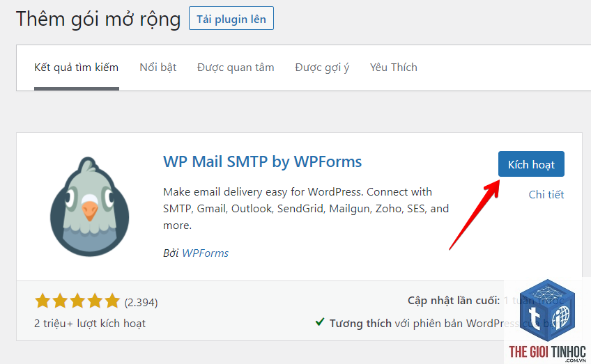Viewport: 591px width, 364px height.
Task: Open the Chi tiết plugin details link
Action: [x=546, y=195]
